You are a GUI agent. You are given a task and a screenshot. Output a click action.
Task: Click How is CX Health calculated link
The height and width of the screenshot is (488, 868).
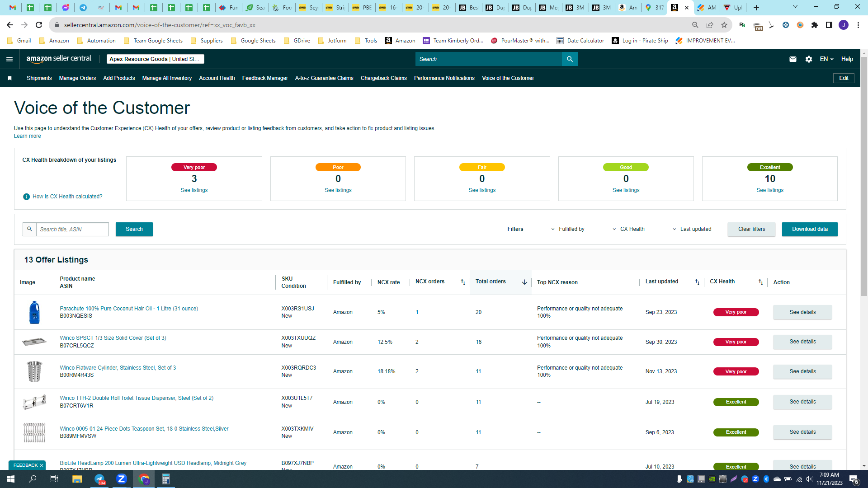(67, 197)
